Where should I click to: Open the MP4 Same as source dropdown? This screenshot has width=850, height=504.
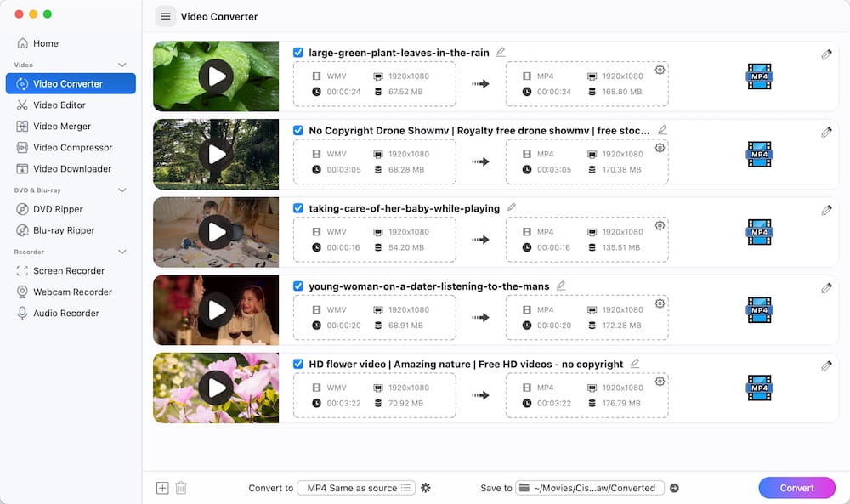tap(356, 488)
